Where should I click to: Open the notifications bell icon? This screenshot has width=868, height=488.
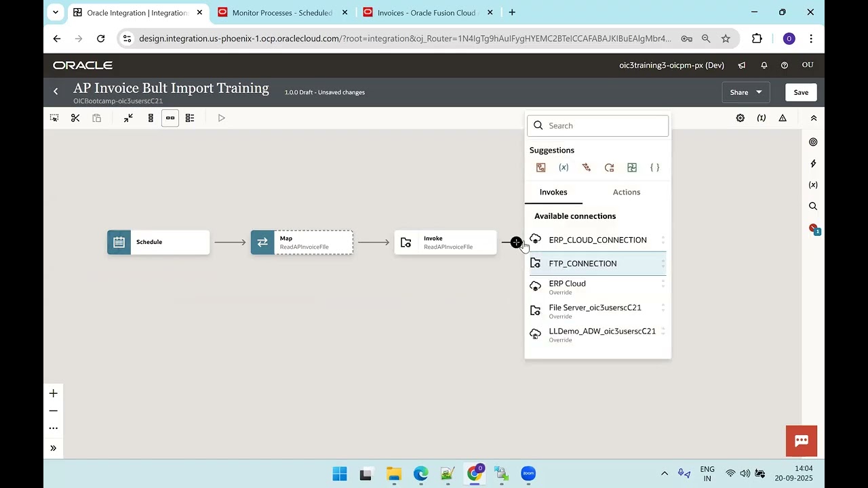coord(764,65)
